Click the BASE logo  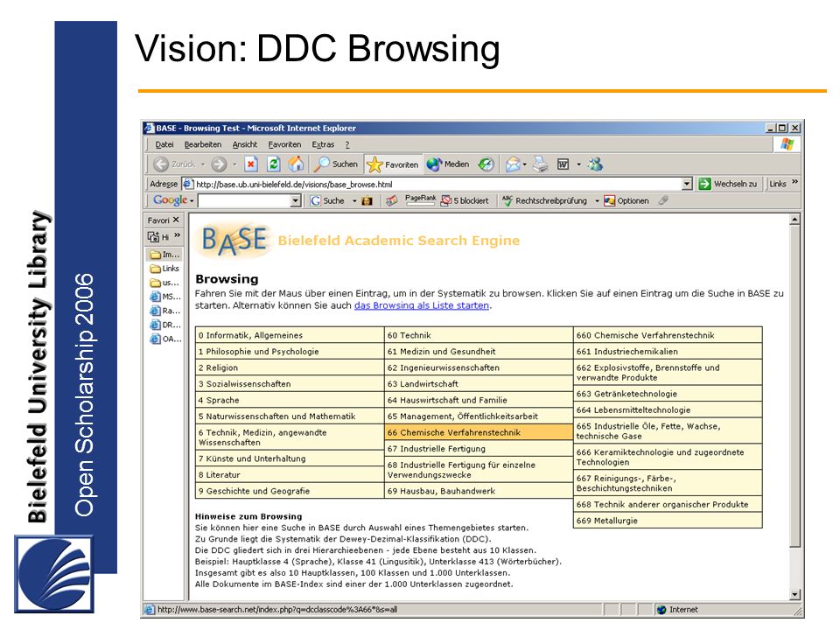pyautogui.click(x=234, y=240)
